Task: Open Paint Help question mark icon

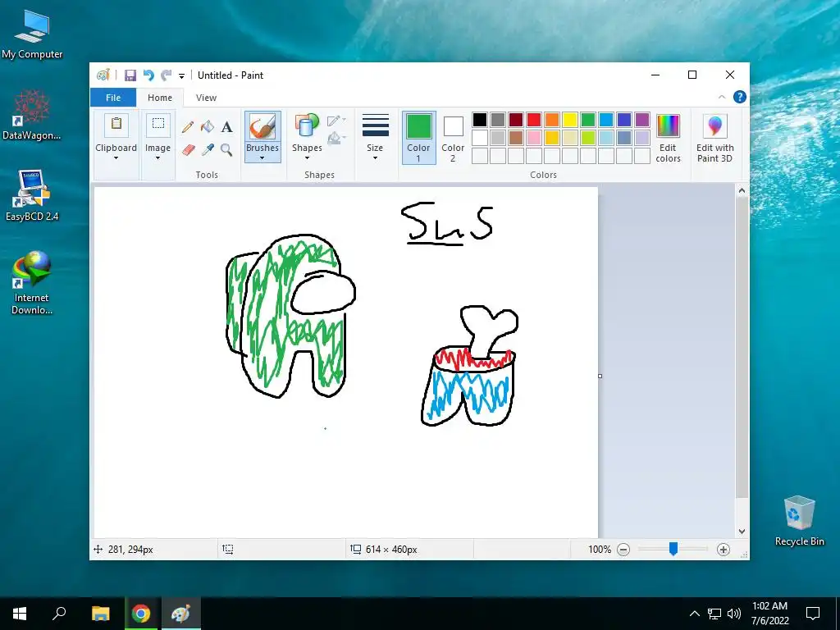Action: pos(739,97)
